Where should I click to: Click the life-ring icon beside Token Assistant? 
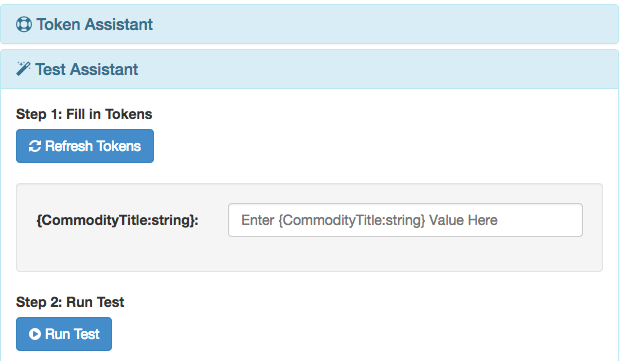[x=24, y=24]
